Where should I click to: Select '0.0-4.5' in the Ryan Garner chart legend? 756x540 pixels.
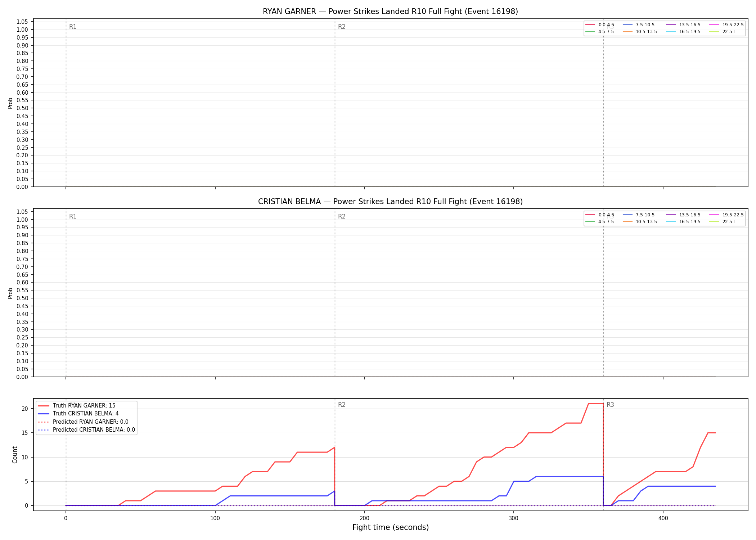[606, 25]
